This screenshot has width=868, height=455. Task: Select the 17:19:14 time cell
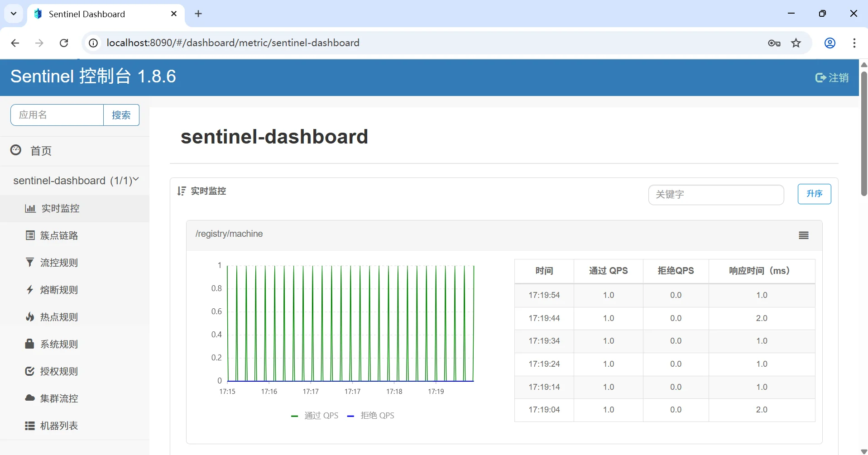544,387
